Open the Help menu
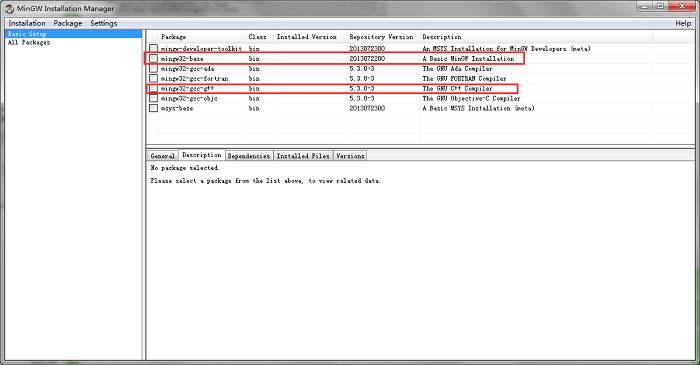 point(683,23)
